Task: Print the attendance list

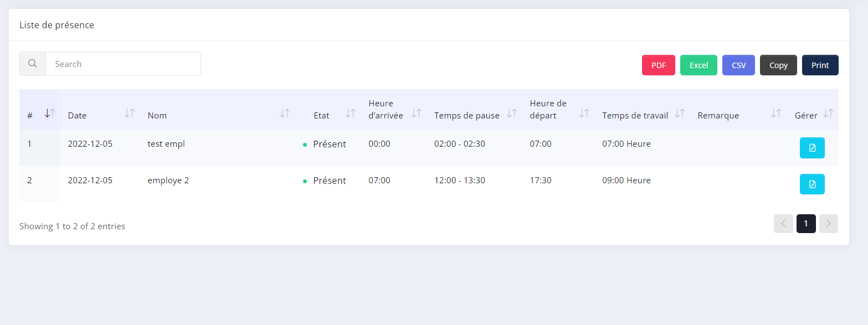Action: pos(820,65)
